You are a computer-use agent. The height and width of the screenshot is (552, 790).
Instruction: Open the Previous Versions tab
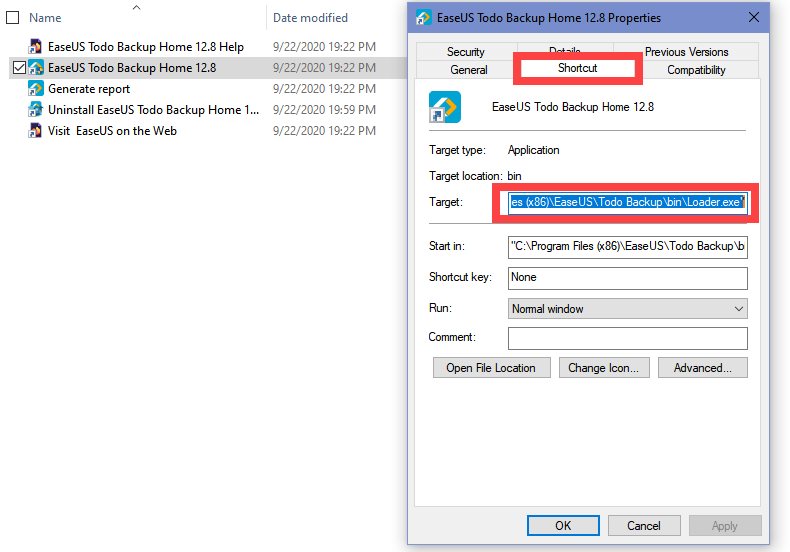686,52
